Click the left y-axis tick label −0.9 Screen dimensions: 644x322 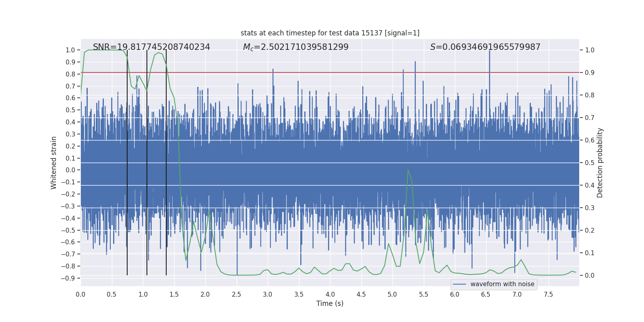[68, 278]
